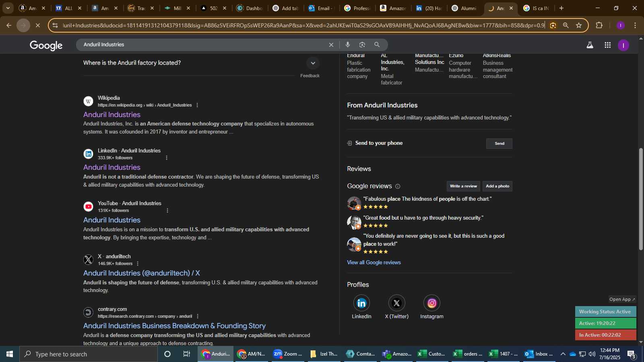This screenshot has width=644, height=362.
Task: Open more options for the LinkedIn result
Action: [167, 158]
